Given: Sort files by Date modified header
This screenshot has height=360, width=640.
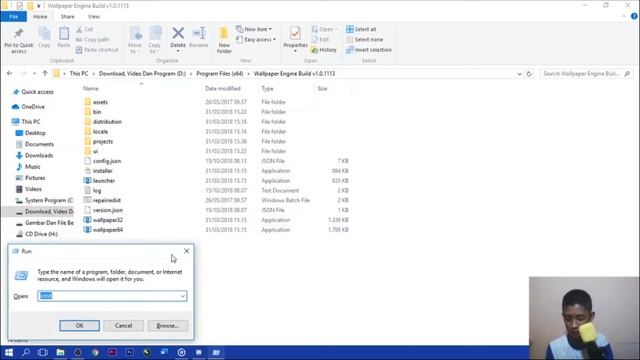Looking at the screenshot, I should tap(223, 89).
